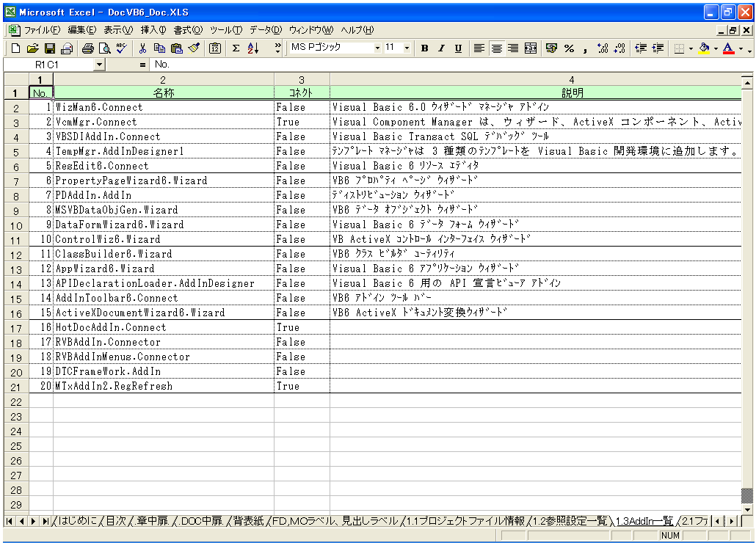Image resolution: width=756 pixels, height=543 pixels.
Task: Select cell VcmMgr.Connect
Action: point(164,122)
